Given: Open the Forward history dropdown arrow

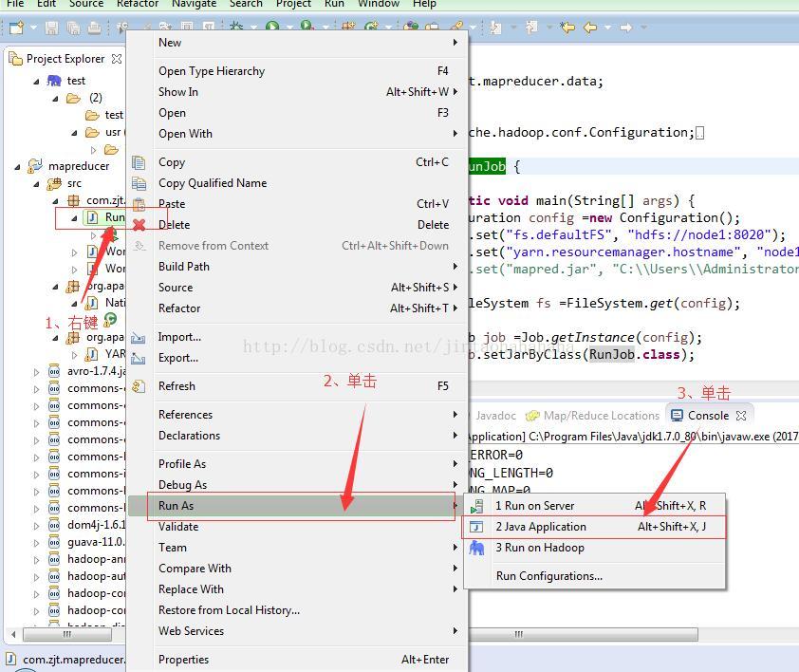Looking at the screenshot, I should pyautogui.click(x=643, y=28).
